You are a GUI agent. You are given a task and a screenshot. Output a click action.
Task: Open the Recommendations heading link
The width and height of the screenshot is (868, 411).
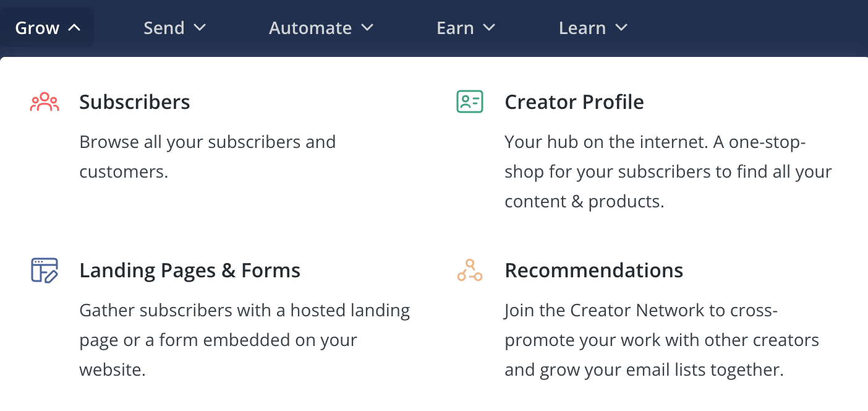[594, 270]
